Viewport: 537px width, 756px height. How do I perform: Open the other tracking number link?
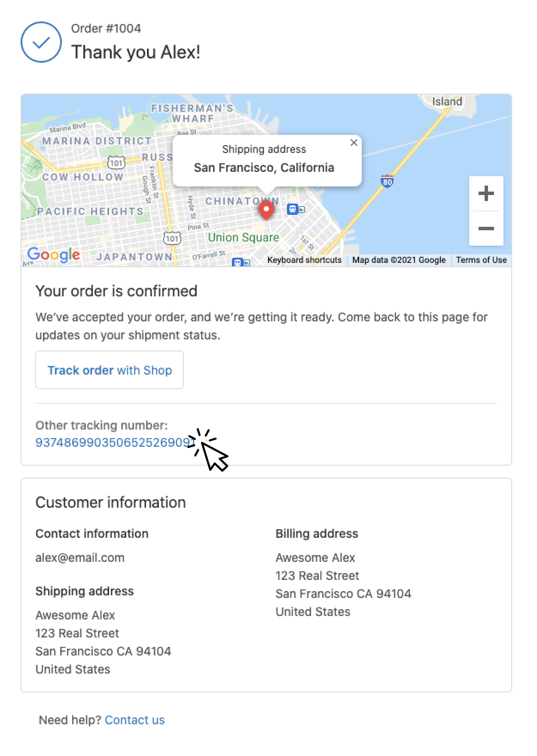click(x=113, y=442)
